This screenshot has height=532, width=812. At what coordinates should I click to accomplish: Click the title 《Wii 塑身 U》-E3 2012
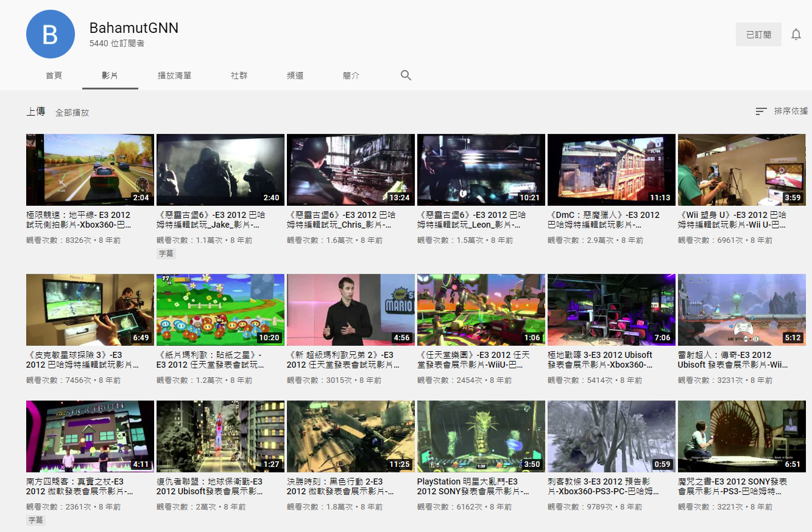click(x=733, y=220)
